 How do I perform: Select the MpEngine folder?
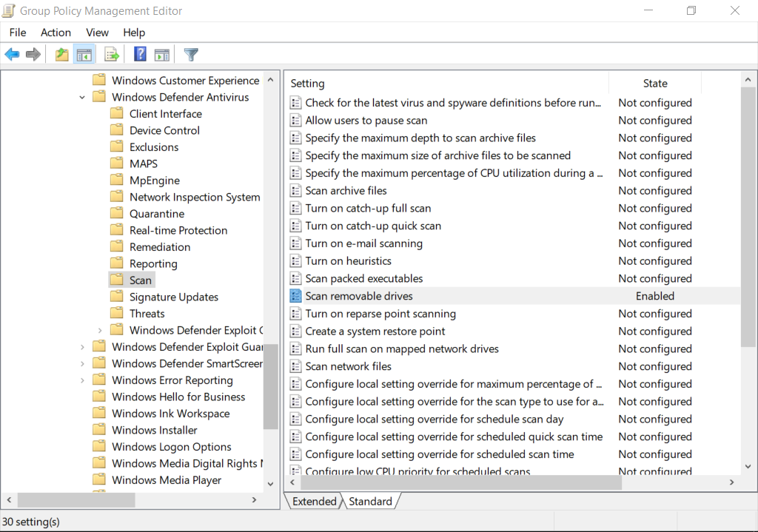[155, 181]
